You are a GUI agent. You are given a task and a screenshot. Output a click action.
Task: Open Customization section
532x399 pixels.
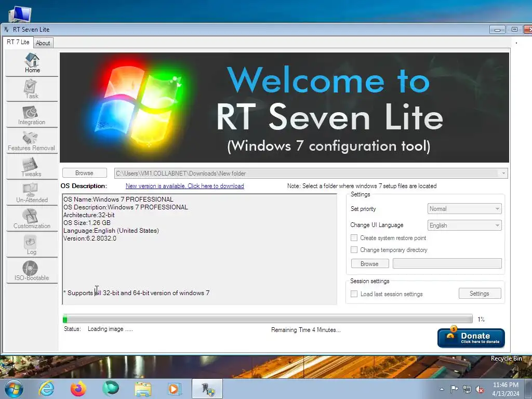[32, 220]
